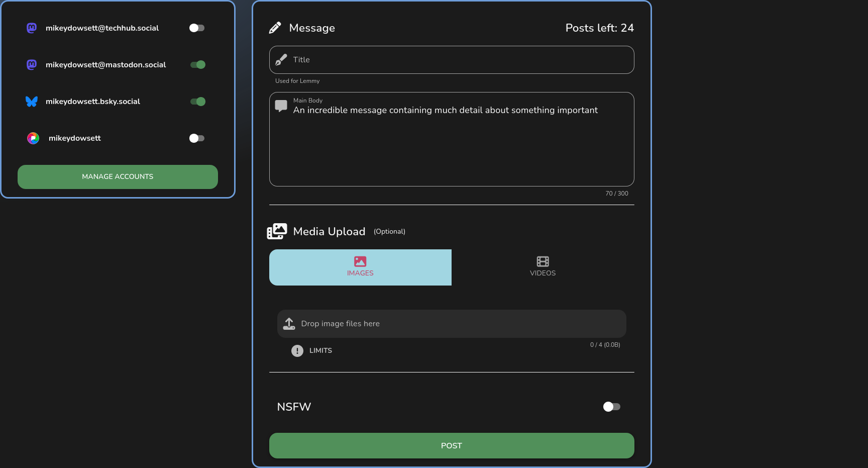This screenshot has height=468, width=868.
Task: Enable the NSFW switch
Action: pos(611,407)
